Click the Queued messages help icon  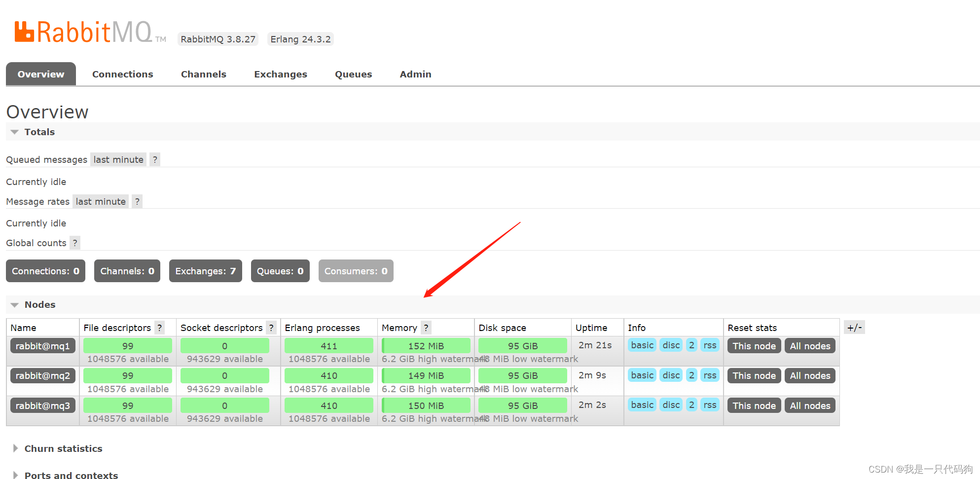[154, 159]
